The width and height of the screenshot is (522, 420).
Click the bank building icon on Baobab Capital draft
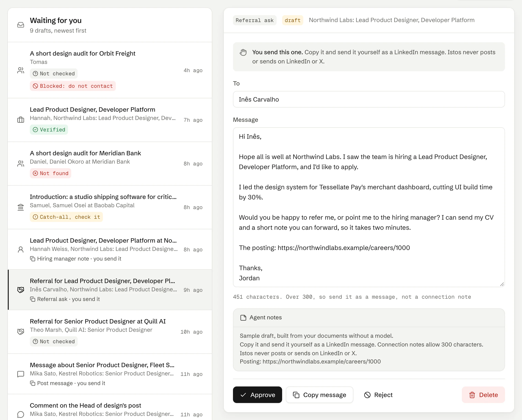pos(21,207)
